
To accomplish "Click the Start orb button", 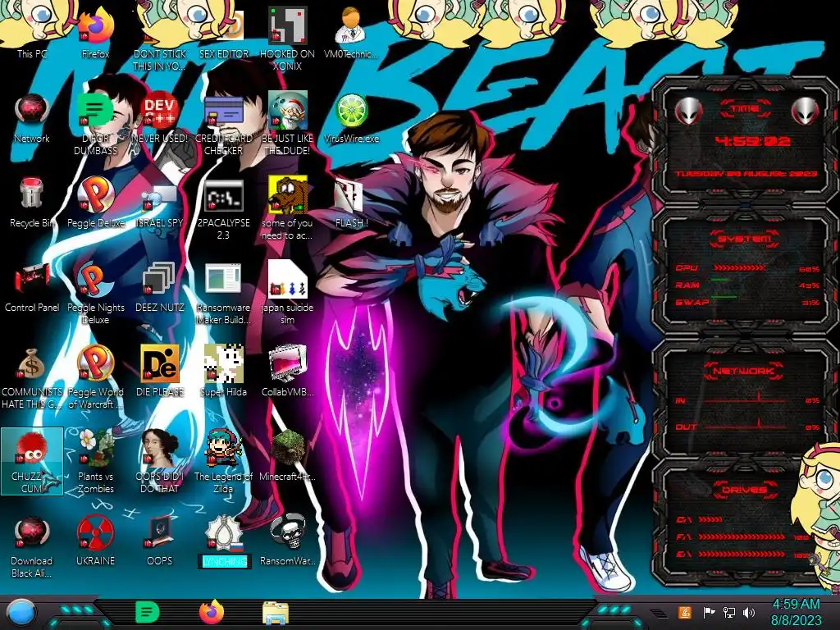I will point(21,613).
